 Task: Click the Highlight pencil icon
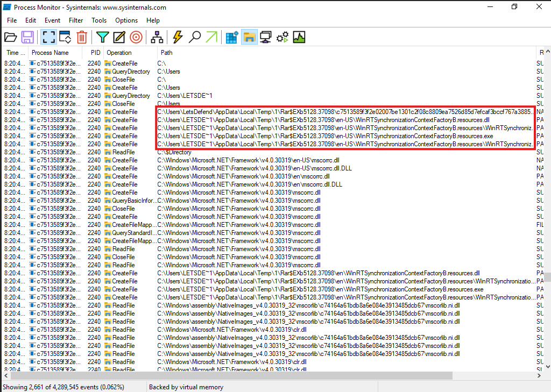pos(119,37)
